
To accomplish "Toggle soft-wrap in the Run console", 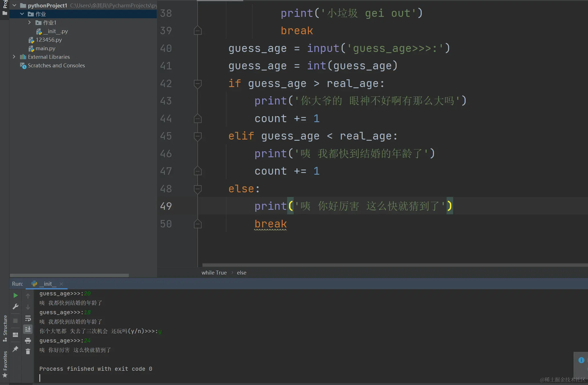I will click(x=28, y=318).
